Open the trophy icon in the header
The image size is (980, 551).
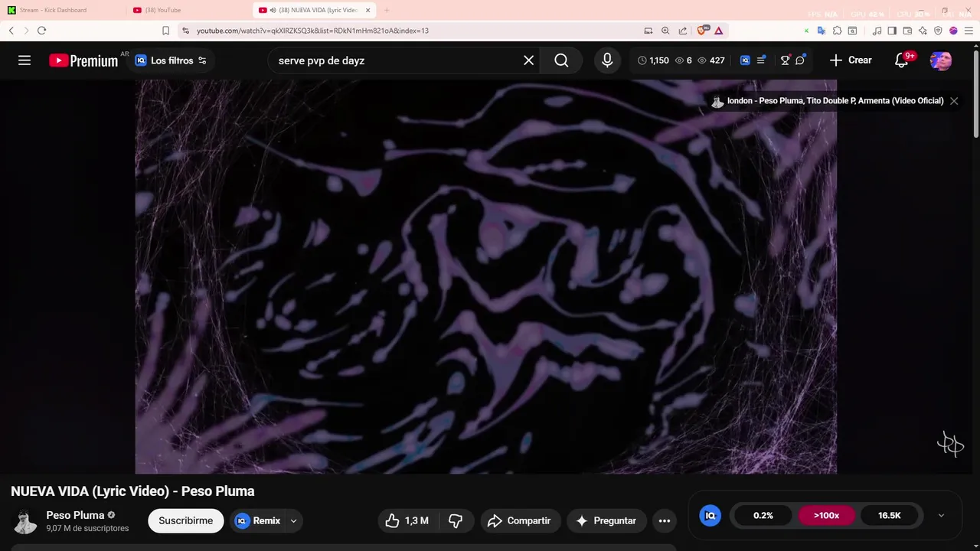pos(785,60)
